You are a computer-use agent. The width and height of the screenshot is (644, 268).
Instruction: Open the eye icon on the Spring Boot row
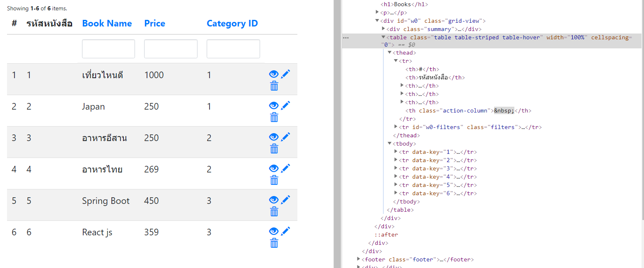[x=274, y=199]
